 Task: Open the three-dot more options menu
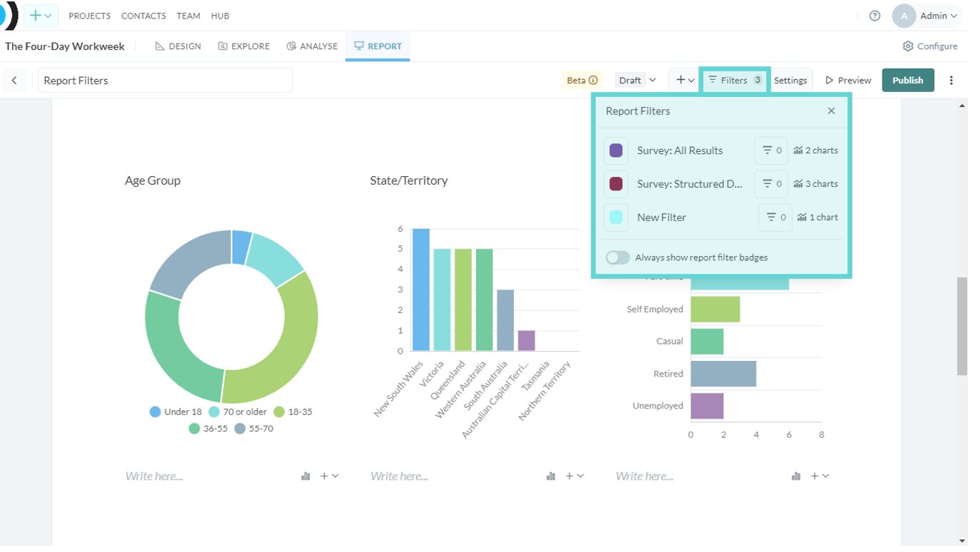[x=951, y=81]
